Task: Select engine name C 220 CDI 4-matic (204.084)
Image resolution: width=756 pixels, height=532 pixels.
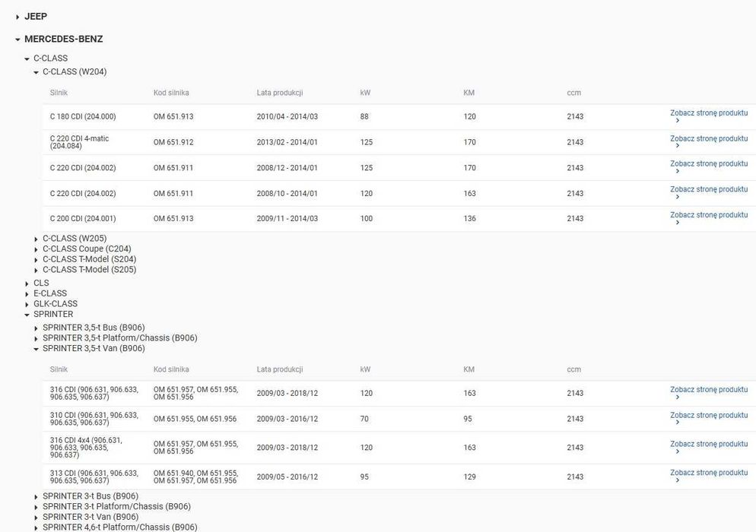Action: 80,142
